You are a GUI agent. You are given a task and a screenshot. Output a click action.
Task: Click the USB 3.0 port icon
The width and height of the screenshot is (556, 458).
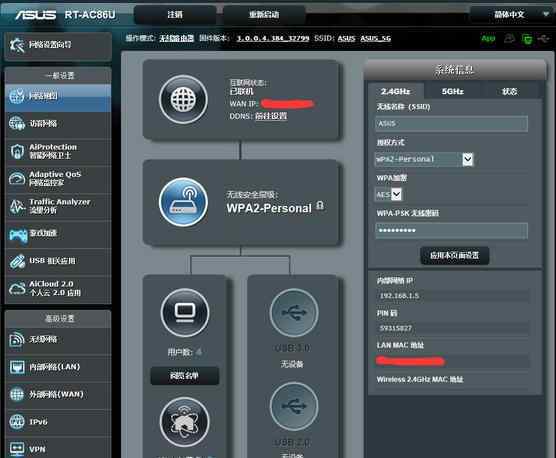pyautogui.click(x=294, y=313)
